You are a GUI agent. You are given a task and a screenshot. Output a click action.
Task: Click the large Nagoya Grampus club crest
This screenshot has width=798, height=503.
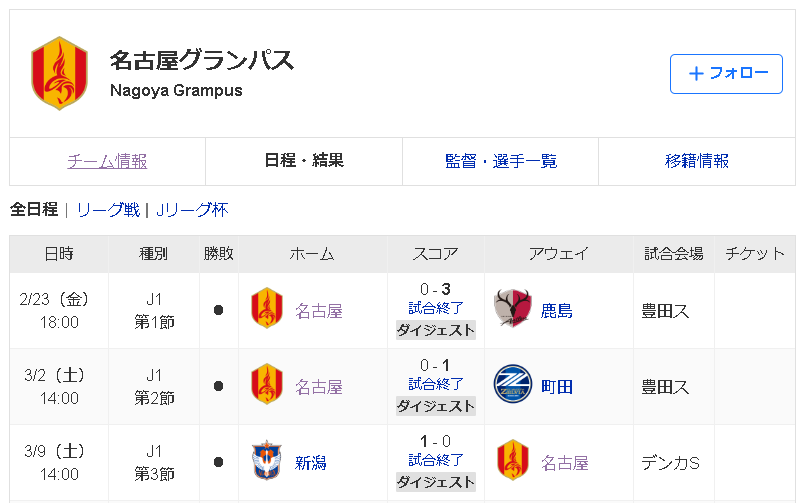point(60,73)
